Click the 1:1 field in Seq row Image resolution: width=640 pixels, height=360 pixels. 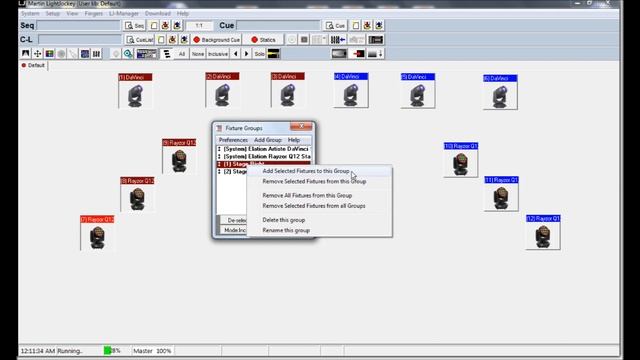tap(199, 26)
